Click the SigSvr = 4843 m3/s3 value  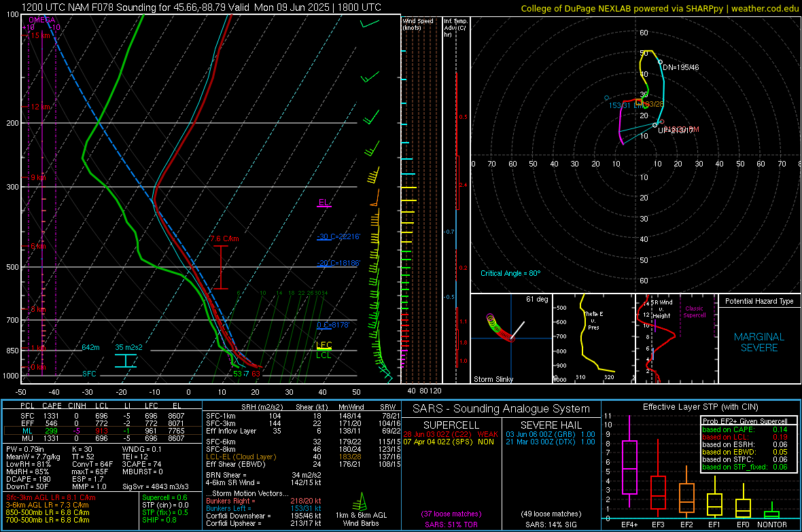pos(156,486)
